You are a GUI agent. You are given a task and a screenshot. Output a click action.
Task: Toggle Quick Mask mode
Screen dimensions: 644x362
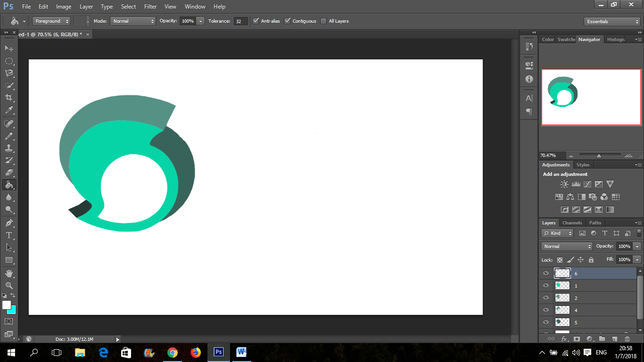9,321
